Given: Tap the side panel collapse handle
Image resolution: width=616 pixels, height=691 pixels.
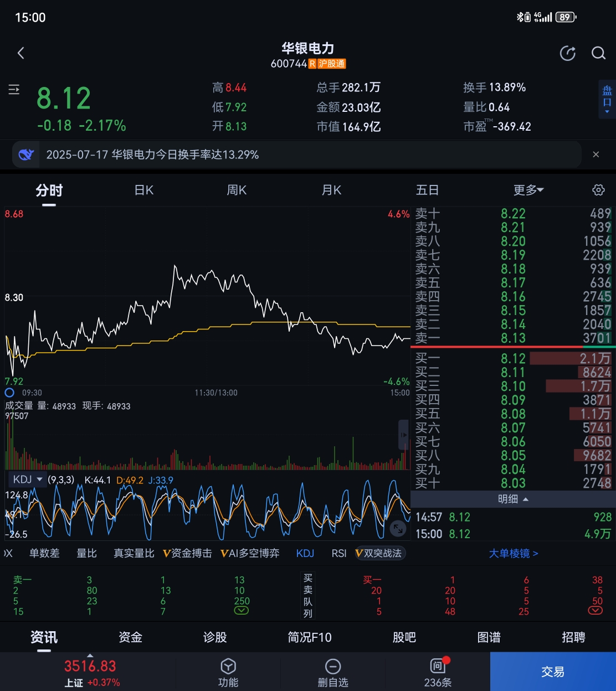Looking at the screenshot, I should point(403,435).
